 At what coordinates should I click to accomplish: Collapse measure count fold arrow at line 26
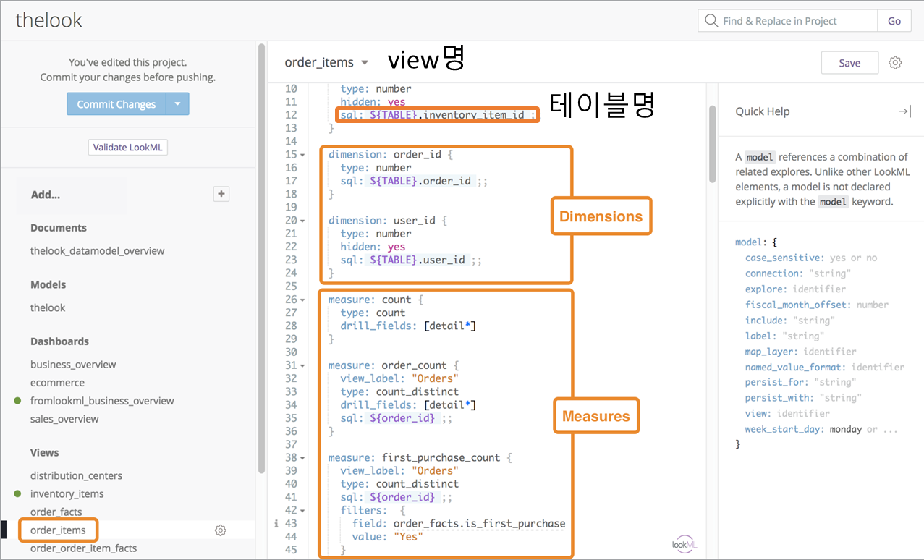[302, 300]
